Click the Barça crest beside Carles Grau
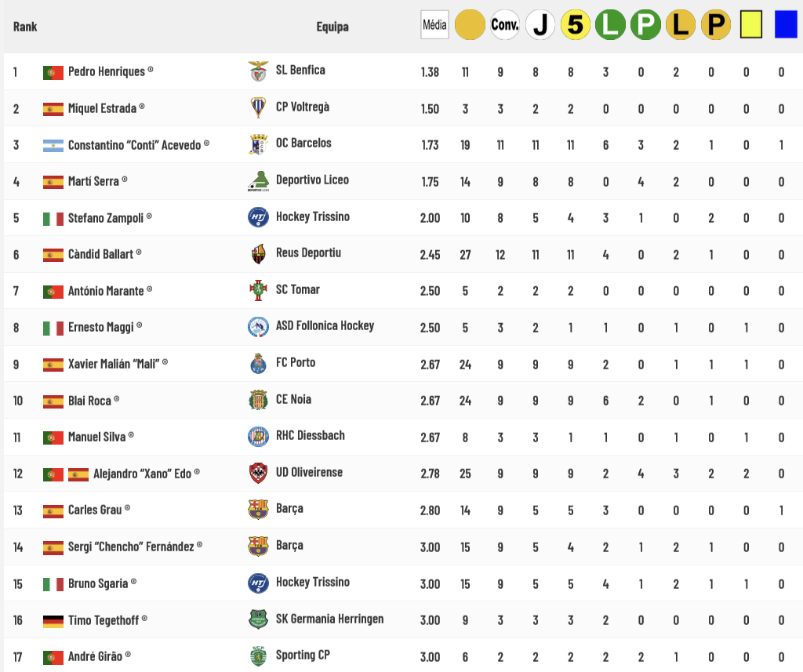 click(258, 510)
